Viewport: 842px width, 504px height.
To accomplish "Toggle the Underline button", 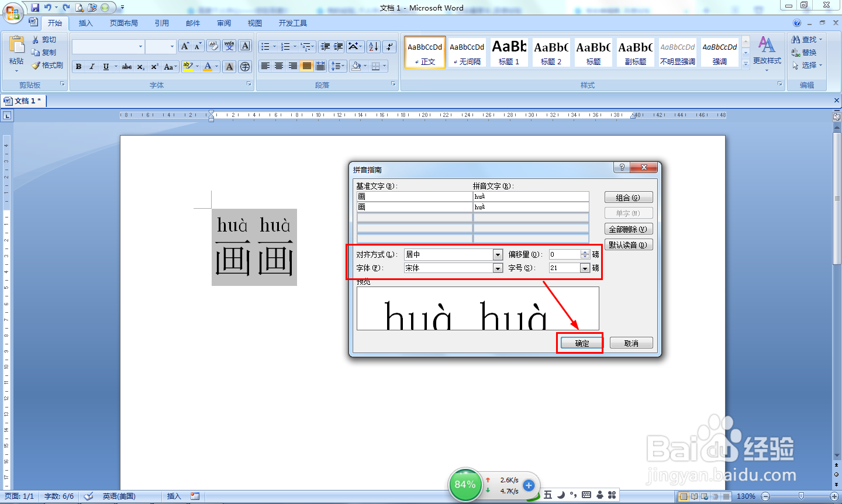I will [106, 66].
